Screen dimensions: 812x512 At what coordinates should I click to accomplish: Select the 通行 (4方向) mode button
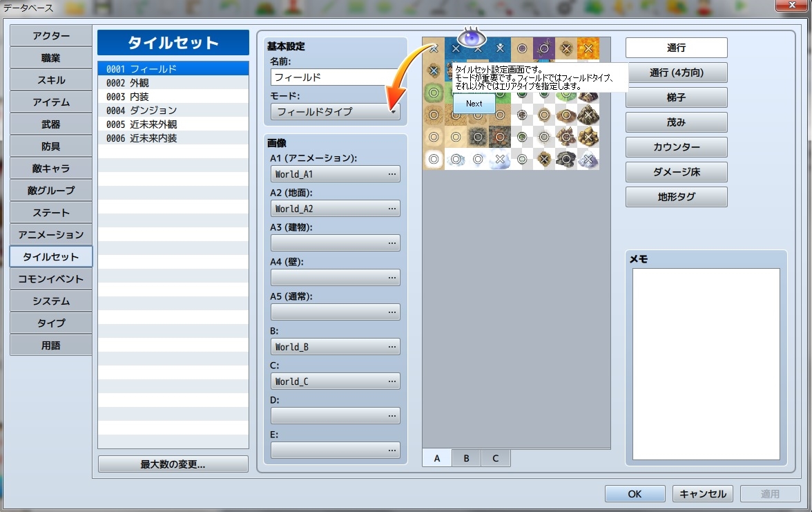click(x=677, y=73)
